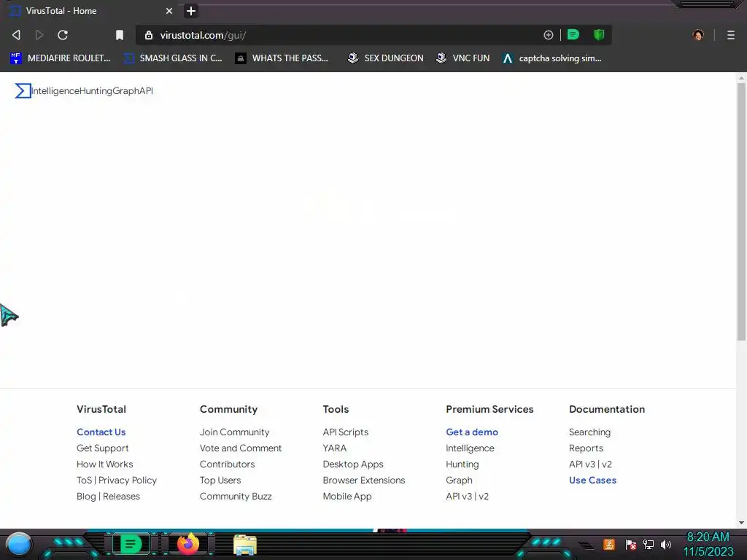The height and width of the screenshot is (560, 747).
Task: Open File Explorer from the taskbar
Action: 245,544
